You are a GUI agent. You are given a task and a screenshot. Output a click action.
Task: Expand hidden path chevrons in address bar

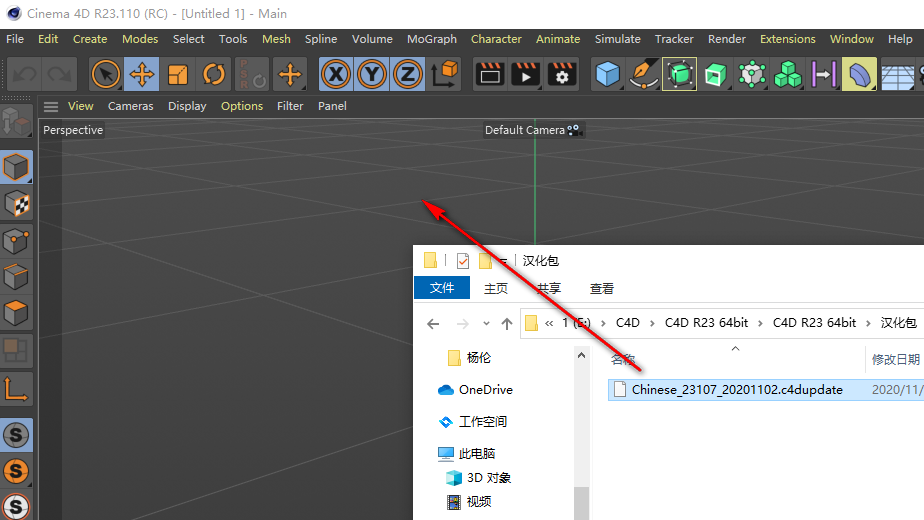(549, 323)
